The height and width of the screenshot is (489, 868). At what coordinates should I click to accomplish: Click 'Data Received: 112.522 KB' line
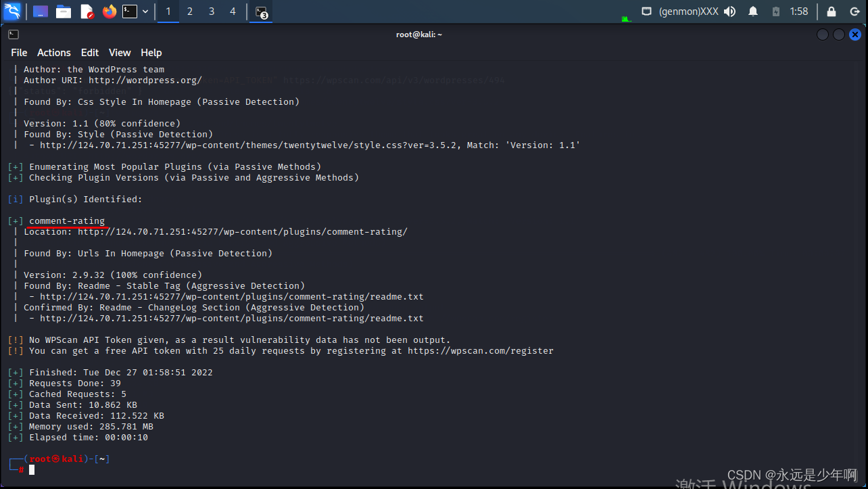pos(97,416)
